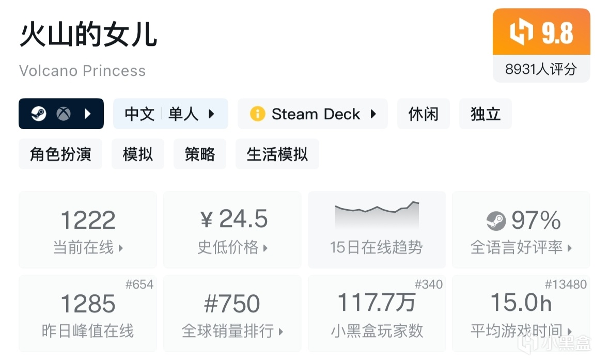Select the 独立 tag

[485, 114]
